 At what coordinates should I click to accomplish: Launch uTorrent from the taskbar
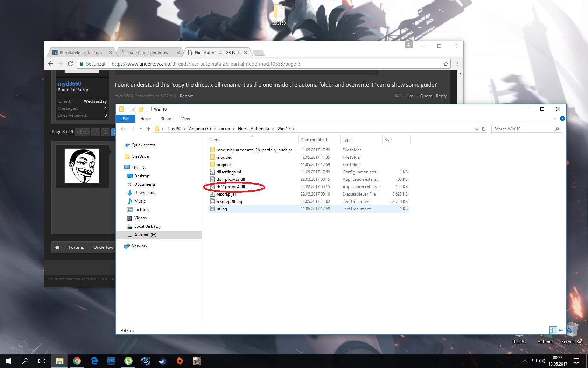pyautogui.click(x=128, y=361)
